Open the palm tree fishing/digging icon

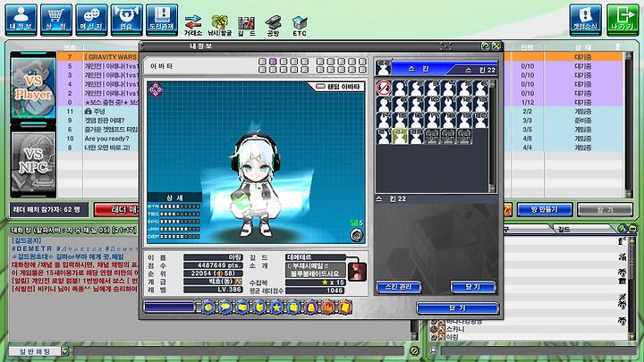(x=220, y=25)
